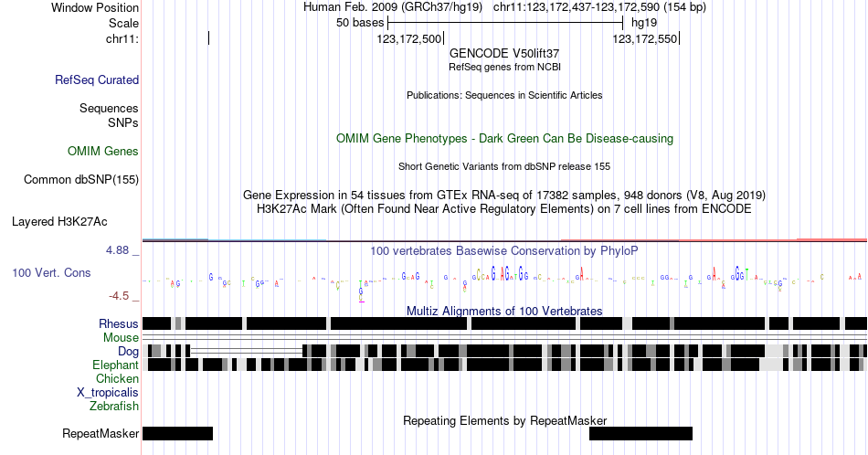The width and height of the screenshot is (868, 455).
Task: Select the X_tropicalis species label
Action: (108, 393)
